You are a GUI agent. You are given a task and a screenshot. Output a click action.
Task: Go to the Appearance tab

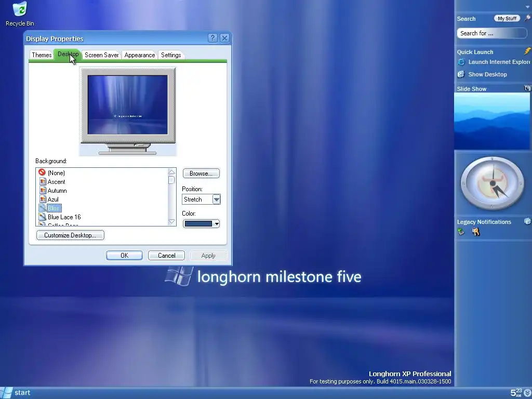point(139,55)
